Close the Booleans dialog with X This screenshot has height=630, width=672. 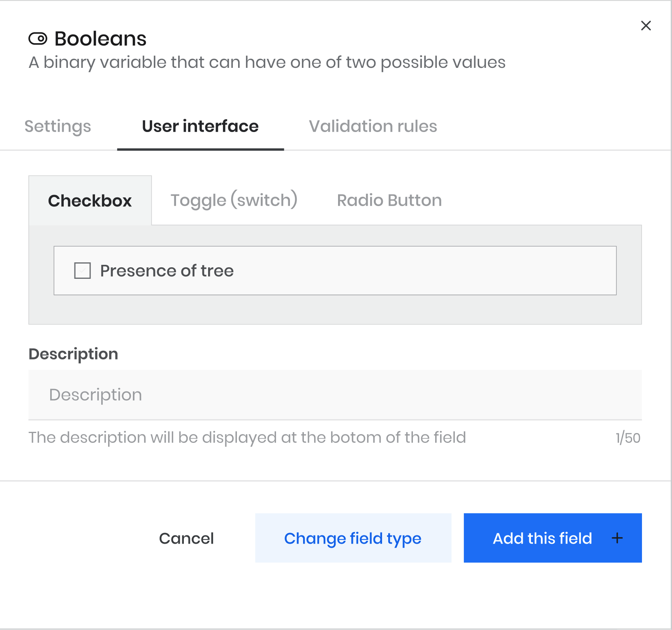[x=646, y=25]
